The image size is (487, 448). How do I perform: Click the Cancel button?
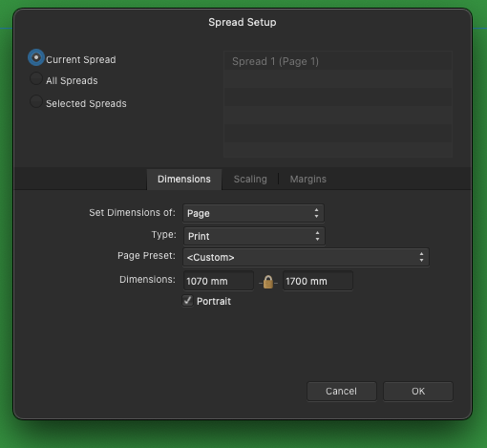[x=342, y=392]
